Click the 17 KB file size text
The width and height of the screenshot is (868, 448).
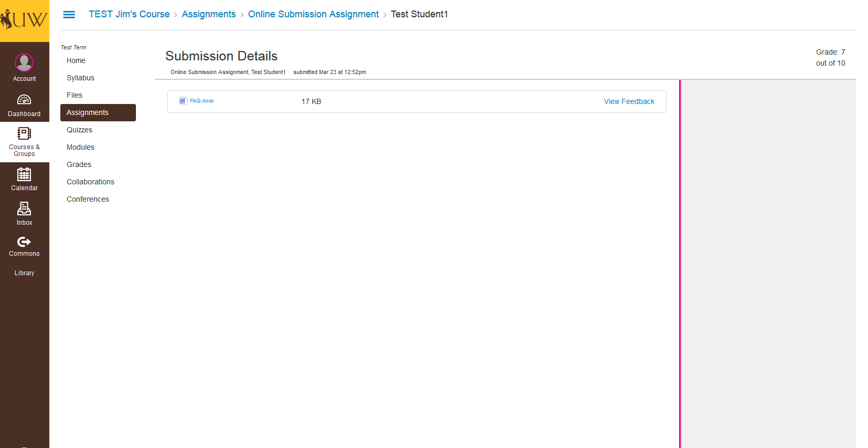point(311,101)
